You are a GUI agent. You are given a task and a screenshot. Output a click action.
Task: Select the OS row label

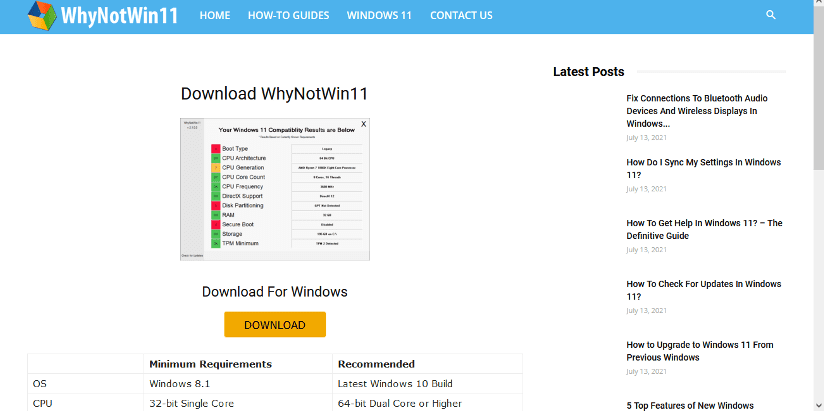[x=39, y=384]
